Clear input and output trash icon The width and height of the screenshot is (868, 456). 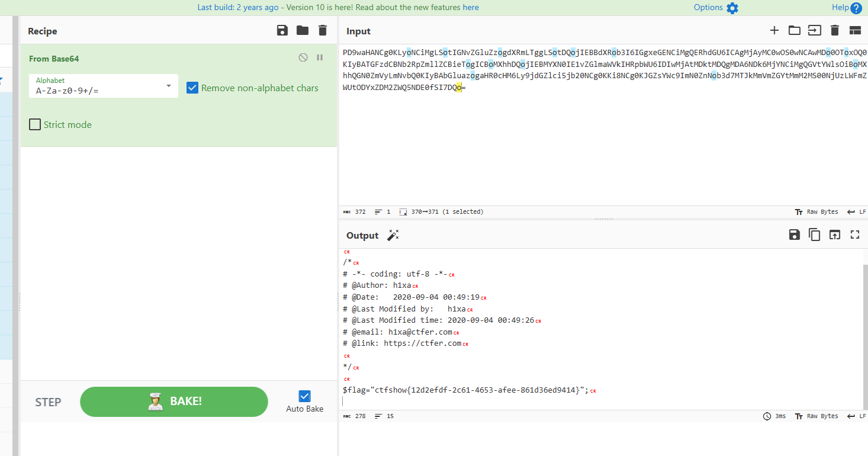[835, 31]
